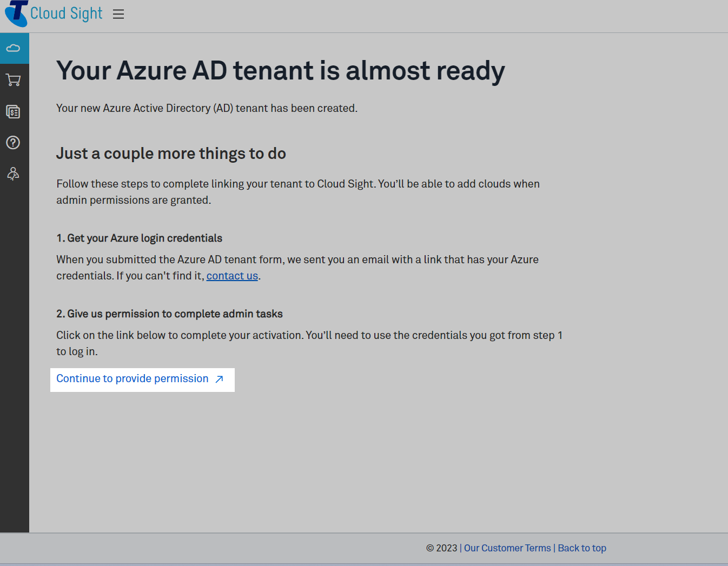Select the cart icon below the cloud icon
Screen dimensions: 728x566
14,80
